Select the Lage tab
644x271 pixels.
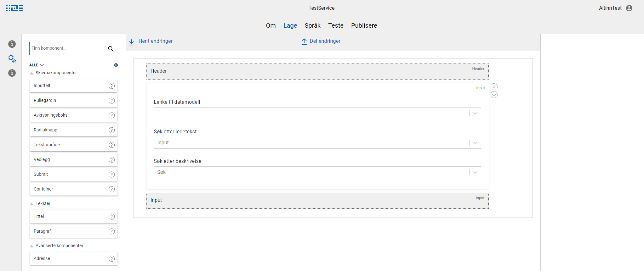pos(290,25)
